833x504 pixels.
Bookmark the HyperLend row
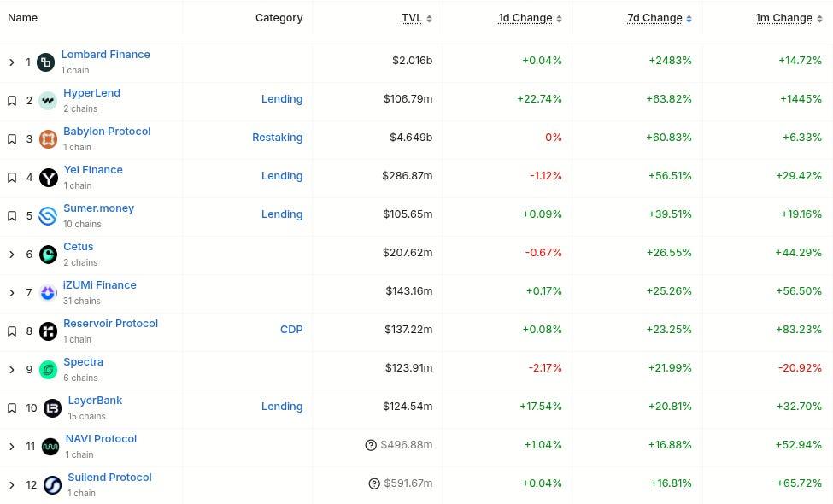point(12,100)
